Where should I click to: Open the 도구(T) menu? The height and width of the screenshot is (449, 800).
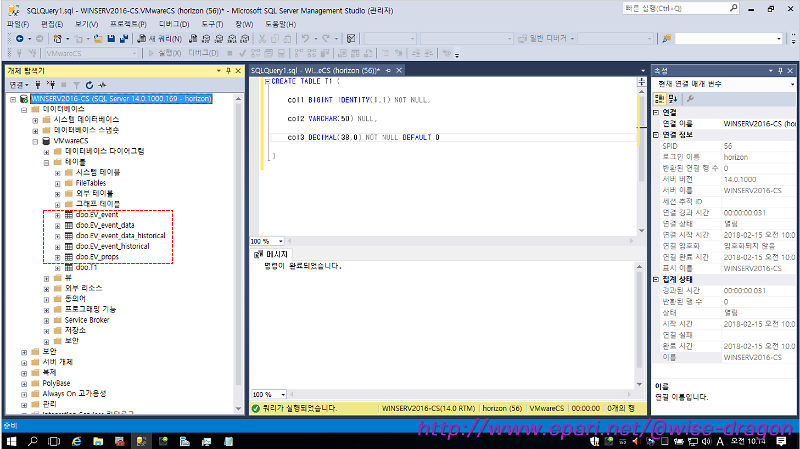click(212, 24)
